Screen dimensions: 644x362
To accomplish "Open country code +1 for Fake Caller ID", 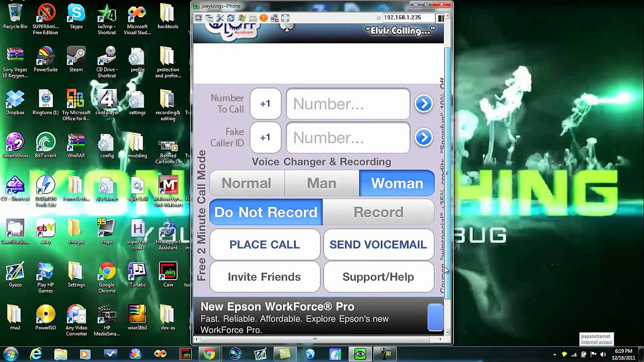I will [x=265, y=137].
